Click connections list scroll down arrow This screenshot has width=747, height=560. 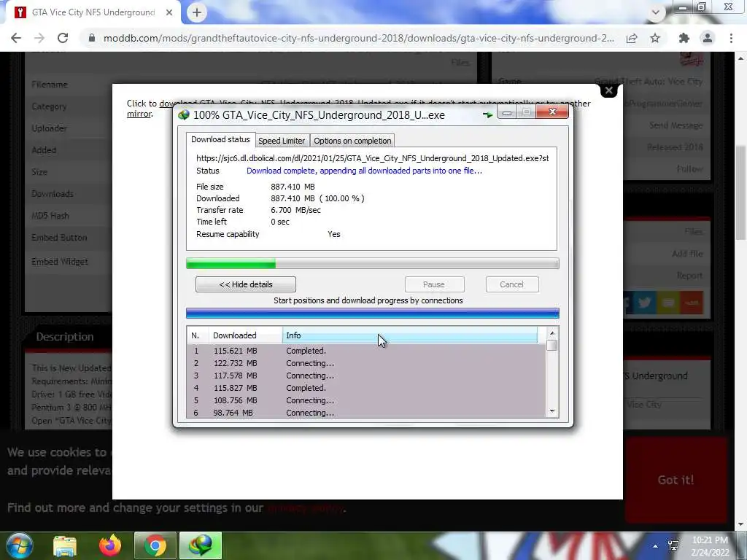[x=552, y=411]
